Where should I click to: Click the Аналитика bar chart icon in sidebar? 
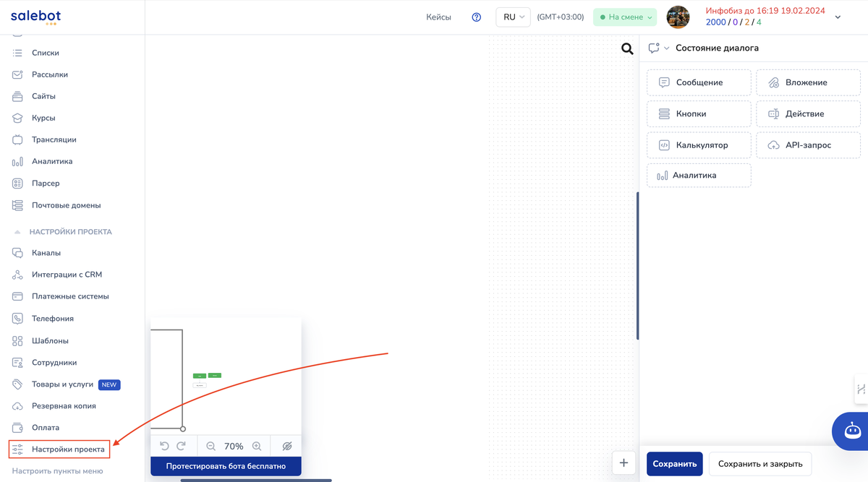pyautogui.click(x=17, y=161)
